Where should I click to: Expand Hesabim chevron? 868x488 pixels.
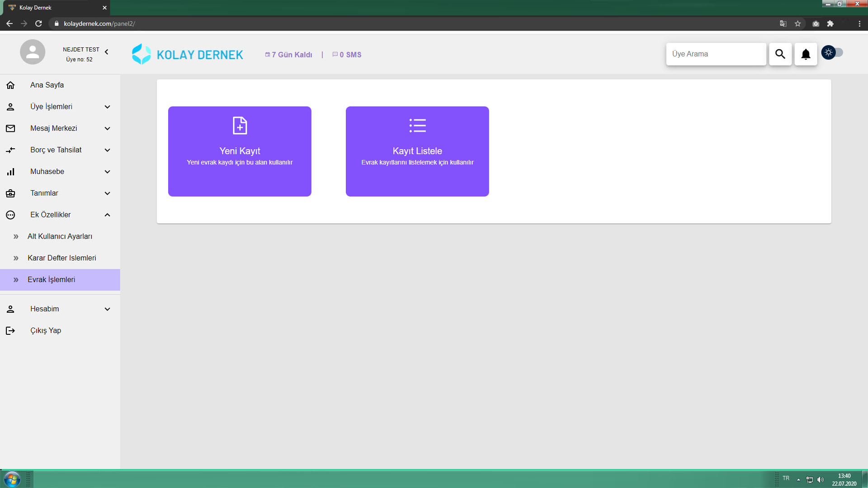pyautogui.click(x=107, y=309)
